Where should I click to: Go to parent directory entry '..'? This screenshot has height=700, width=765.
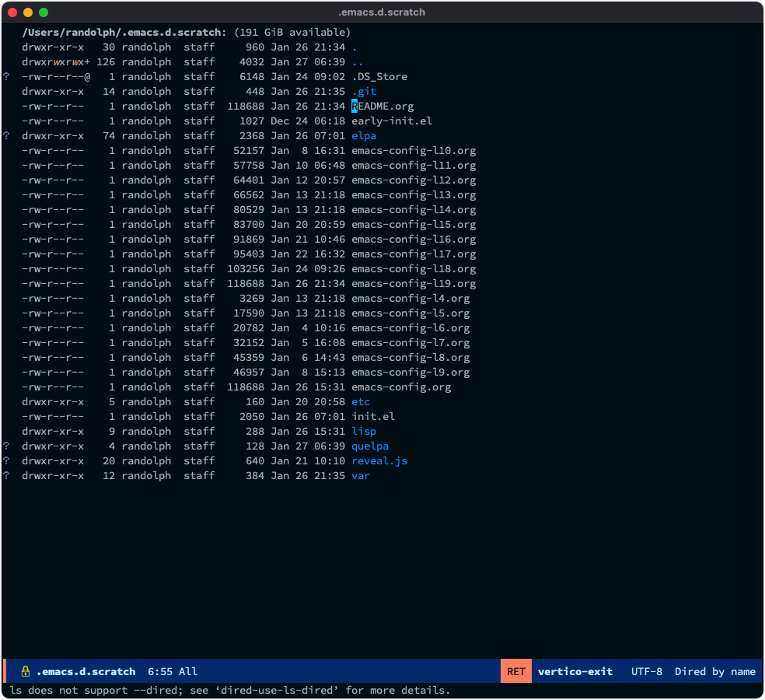[x=358, y=62]
